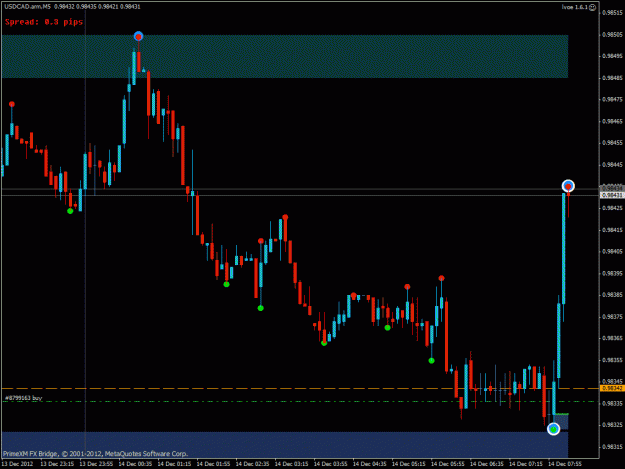Click the '13 Dec 2012' time axis label
The width and height of the screenshot is (625, 469).
pos(17,464)
